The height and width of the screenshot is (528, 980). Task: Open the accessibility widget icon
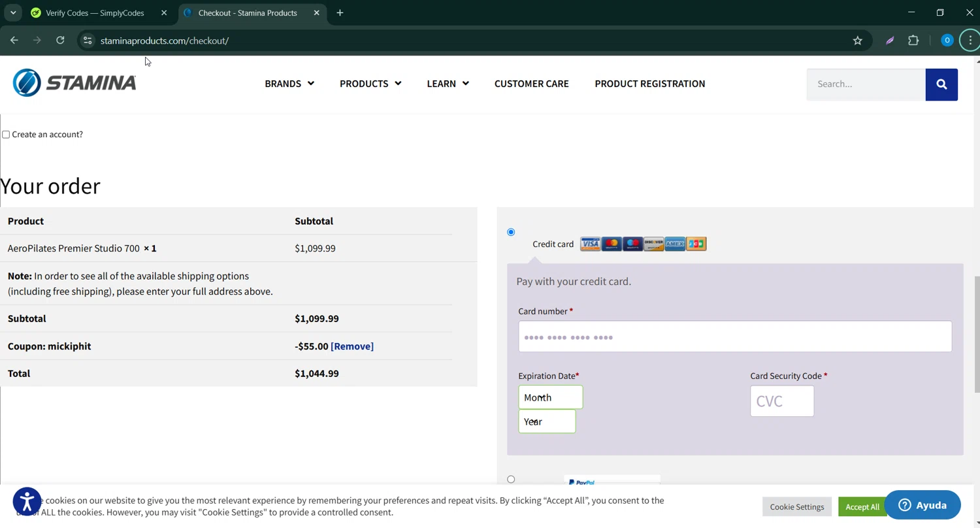tap(27, 502)
